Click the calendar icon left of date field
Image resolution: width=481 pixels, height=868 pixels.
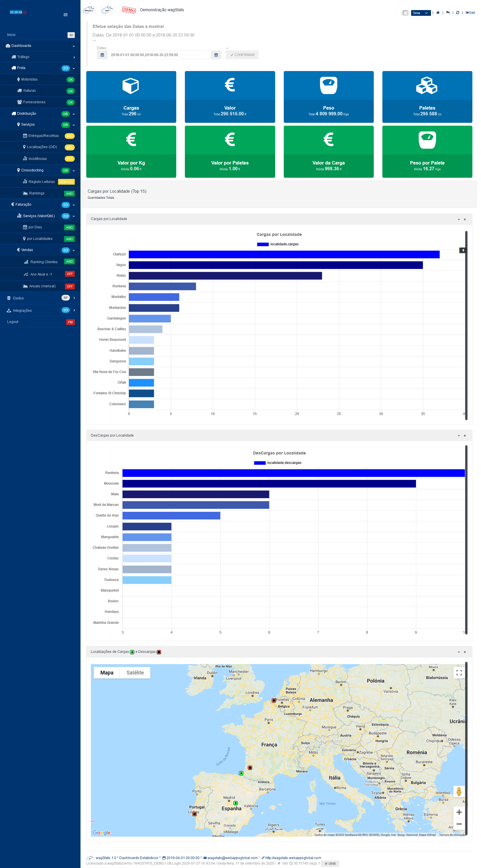tap(102, 55)
